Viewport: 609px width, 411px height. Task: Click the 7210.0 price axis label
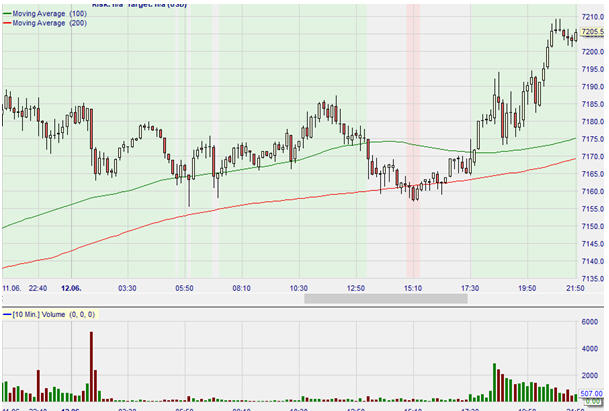[593, 17]
